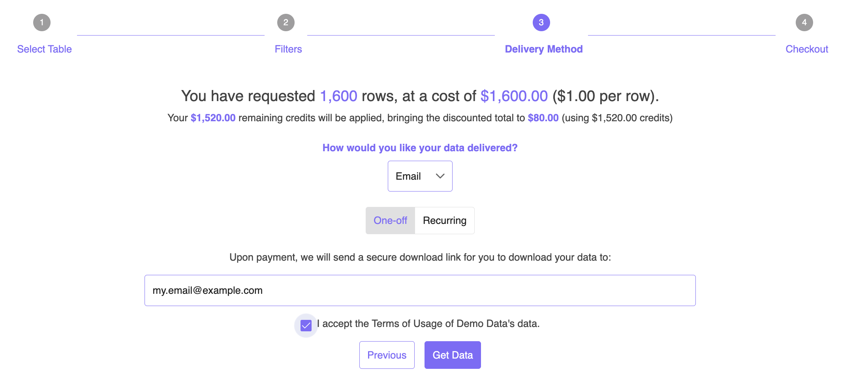Select the One-off delivery option
This screenshot has width=868, height=387.
click(x=390, y=220)
